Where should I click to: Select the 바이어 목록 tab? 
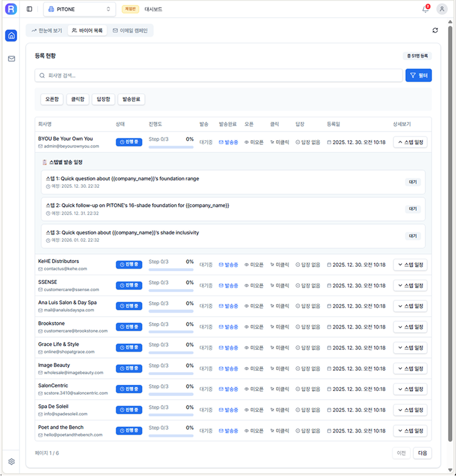point(87,31)
